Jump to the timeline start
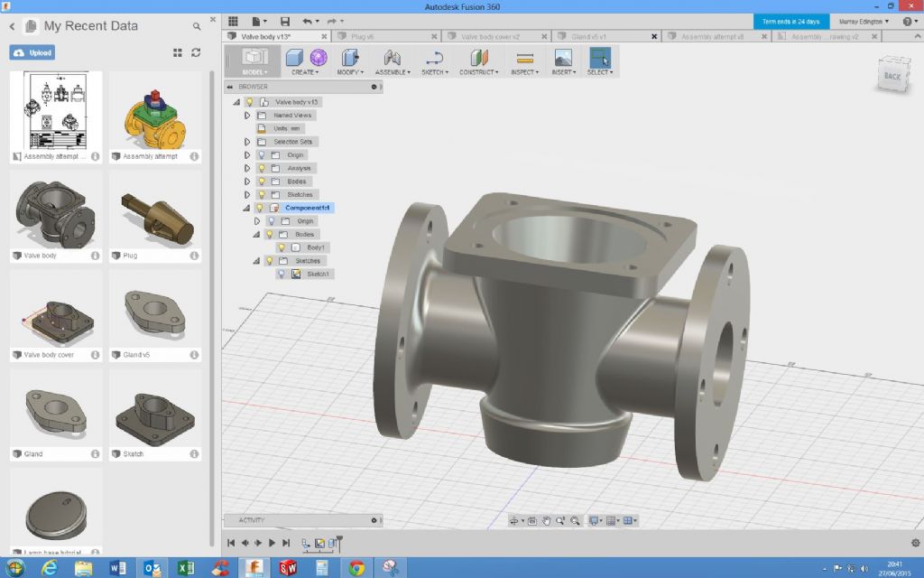The height and width of the screenshot is (578, 924). tap(231, 543)
